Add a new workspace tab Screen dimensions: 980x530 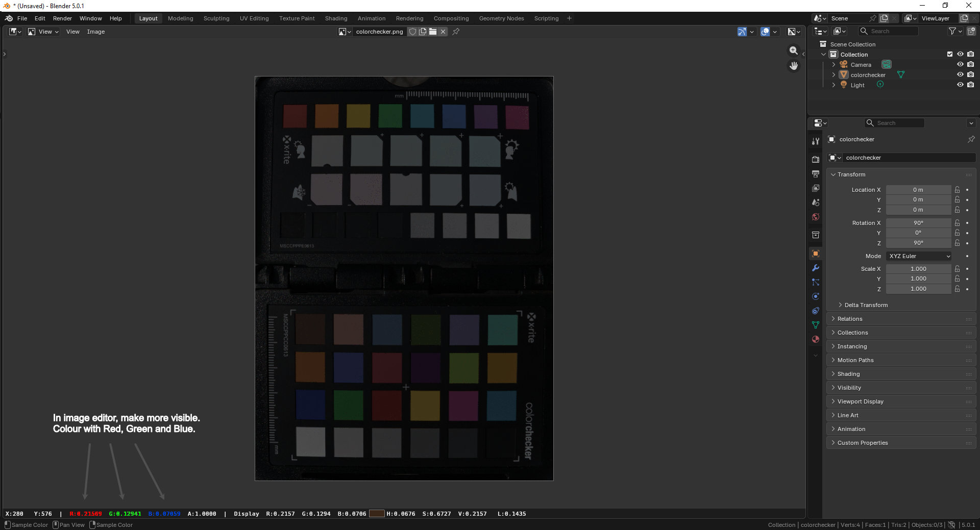point(569,18)
